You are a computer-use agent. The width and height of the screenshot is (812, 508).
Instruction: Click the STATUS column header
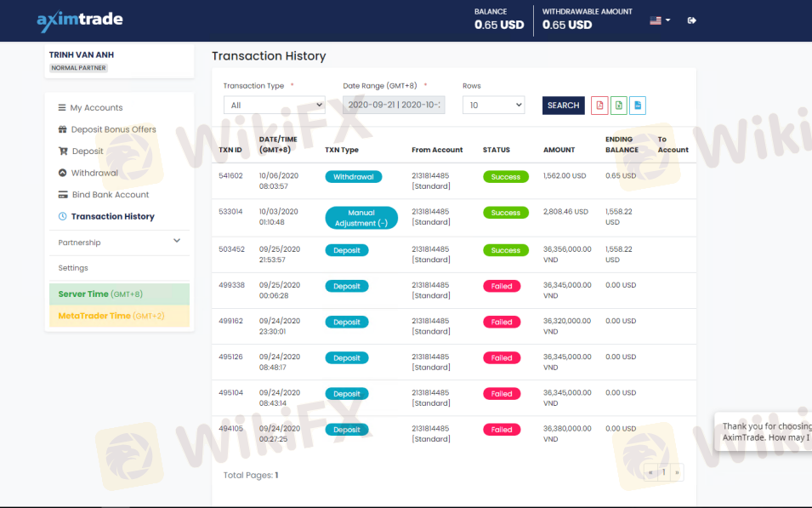pos(496,150)
